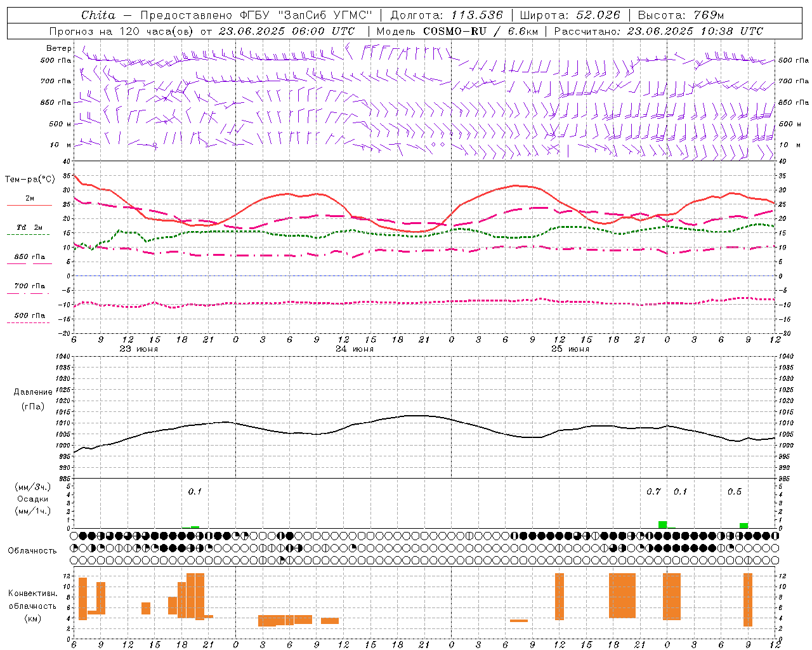Click the "23 июня" date label
Image resolution: width=812 pixels, height=650 pixels.
[x=139, y=349]
